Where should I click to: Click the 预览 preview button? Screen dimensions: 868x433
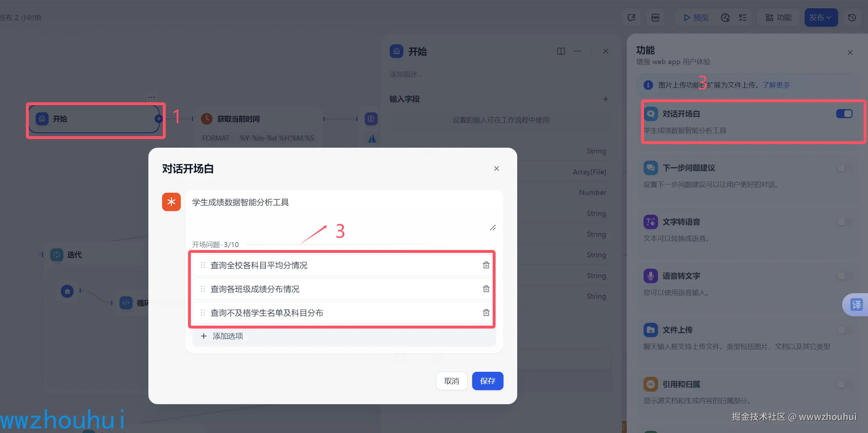(x=695, y=18)
